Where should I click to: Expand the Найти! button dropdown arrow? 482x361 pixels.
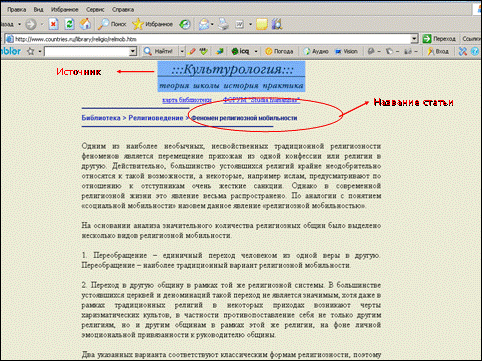point(182,51)
